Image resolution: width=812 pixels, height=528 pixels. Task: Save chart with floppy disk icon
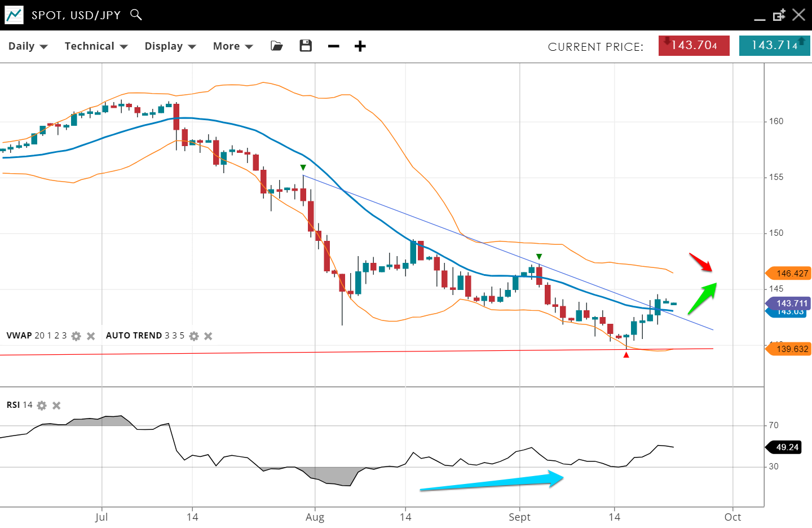(306, 46)
